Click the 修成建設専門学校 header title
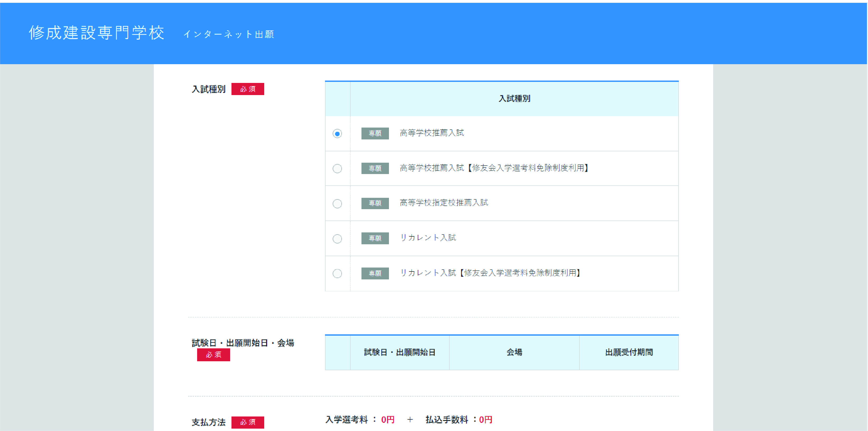868x431 pixels. pos(97,33)
